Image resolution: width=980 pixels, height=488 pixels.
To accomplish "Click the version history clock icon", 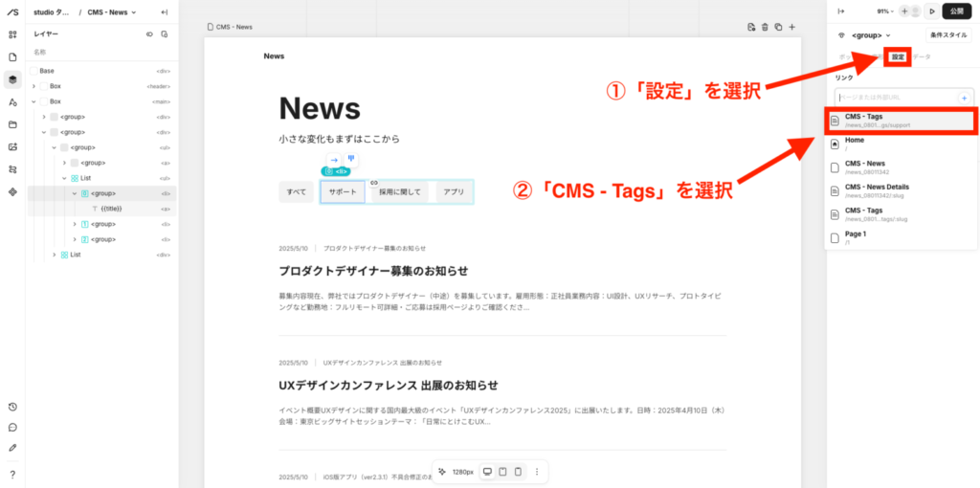I will point(12,407).
